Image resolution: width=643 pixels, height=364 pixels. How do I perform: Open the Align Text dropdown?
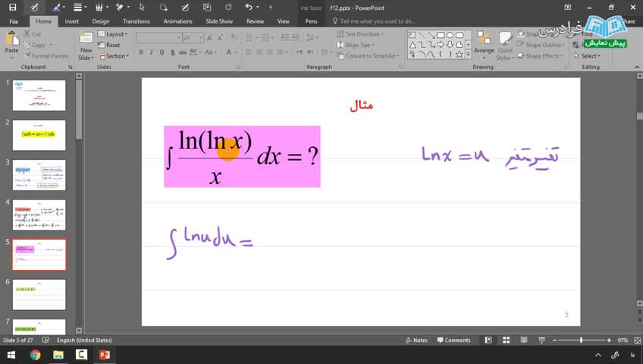(355, 45)
